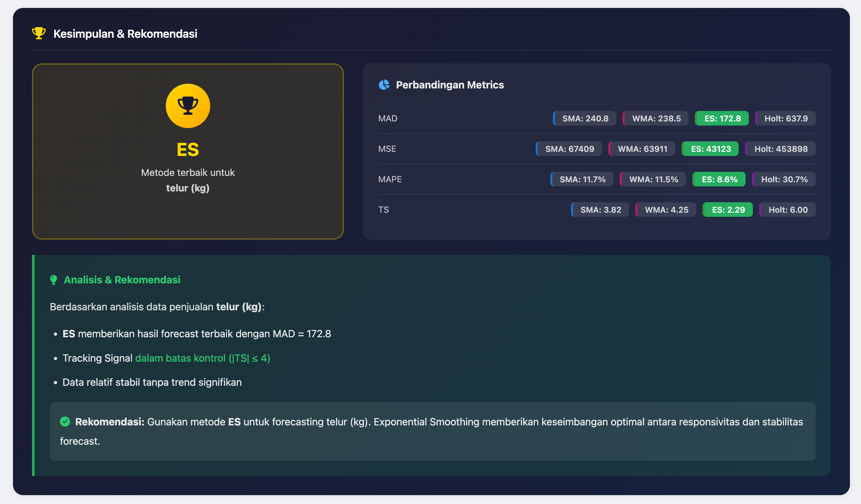
Task: Click the MSE WMA: 63911 badge
Action: coord(642,149)
